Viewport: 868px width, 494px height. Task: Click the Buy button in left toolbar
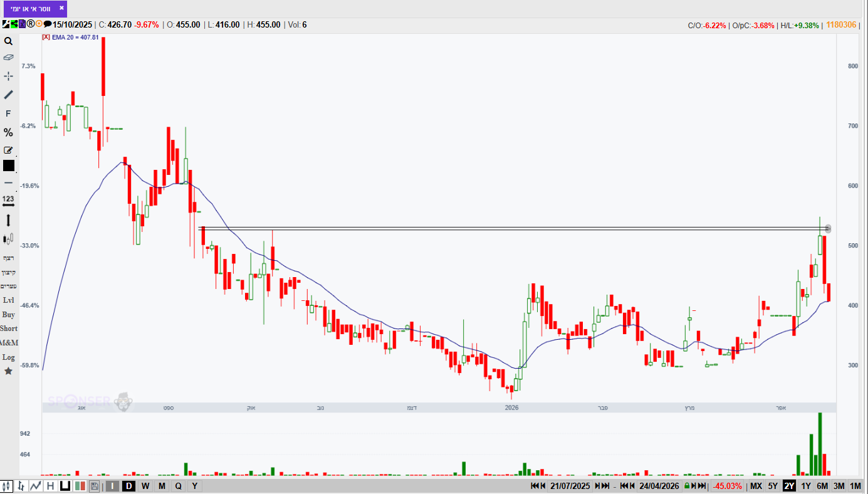click(8, 315)
